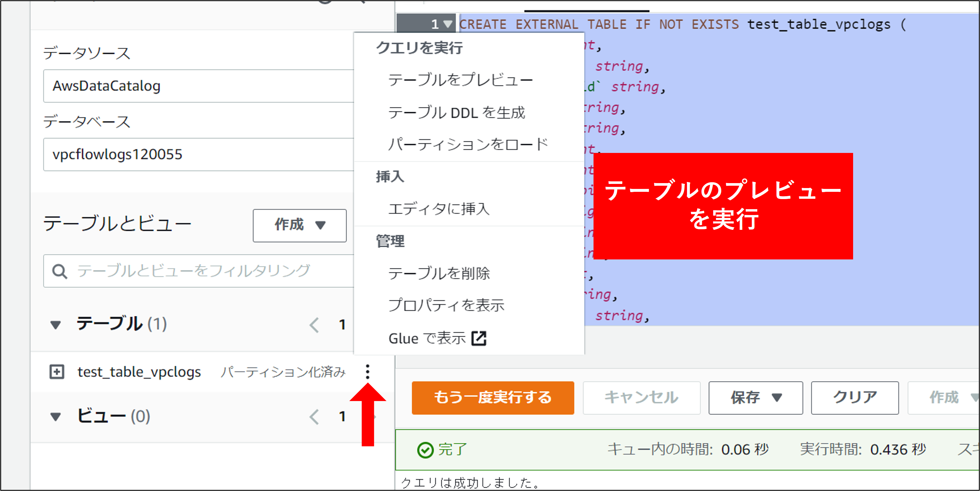
Task: Click search icon in table filter
Action: [60, 272]
